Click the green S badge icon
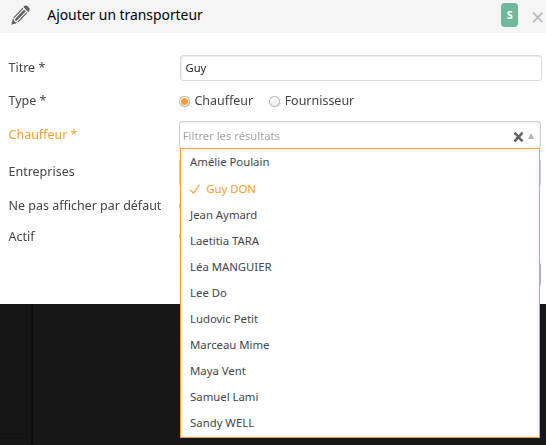The image size is (546, 445). (x=509, y=15)
